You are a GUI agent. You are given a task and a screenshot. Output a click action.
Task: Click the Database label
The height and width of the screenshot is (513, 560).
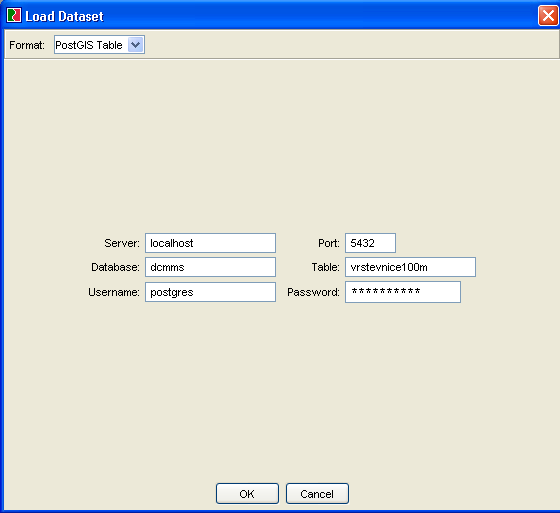point(115,267)
